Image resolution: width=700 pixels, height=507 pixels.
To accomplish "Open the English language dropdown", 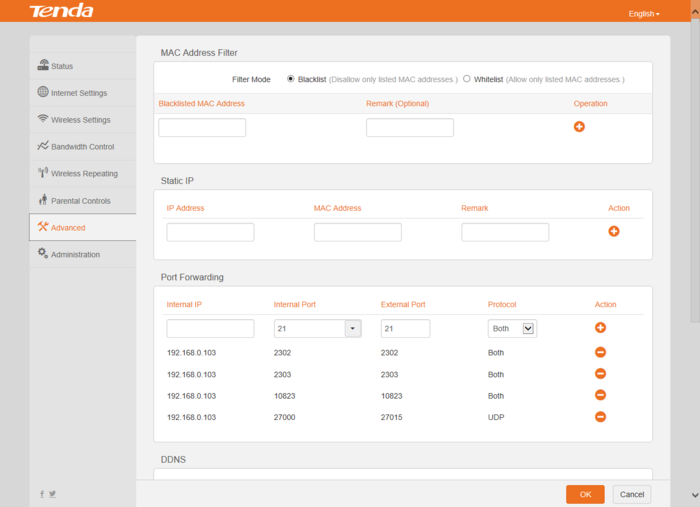I will pos(644,14).
